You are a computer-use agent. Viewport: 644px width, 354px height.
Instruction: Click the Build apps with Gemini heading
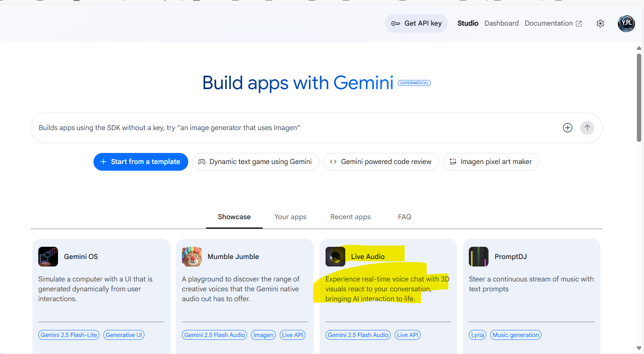coord(298,83)
